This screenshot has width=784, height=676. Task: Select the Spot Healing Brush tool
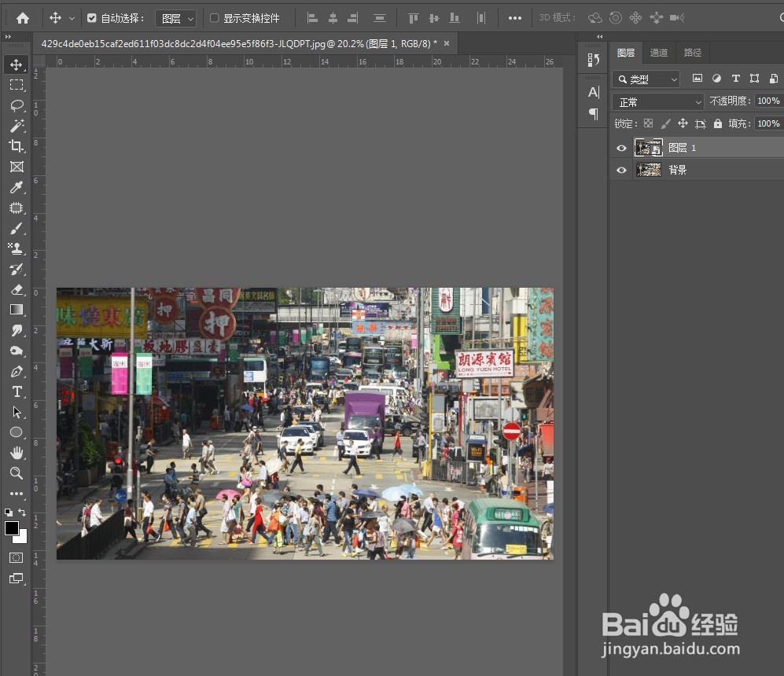pos(16,208)
